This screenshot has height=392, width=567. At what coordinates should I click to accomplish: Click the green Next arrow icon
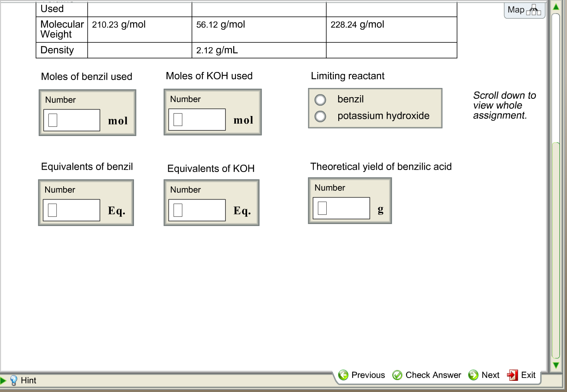coord(473,375)
